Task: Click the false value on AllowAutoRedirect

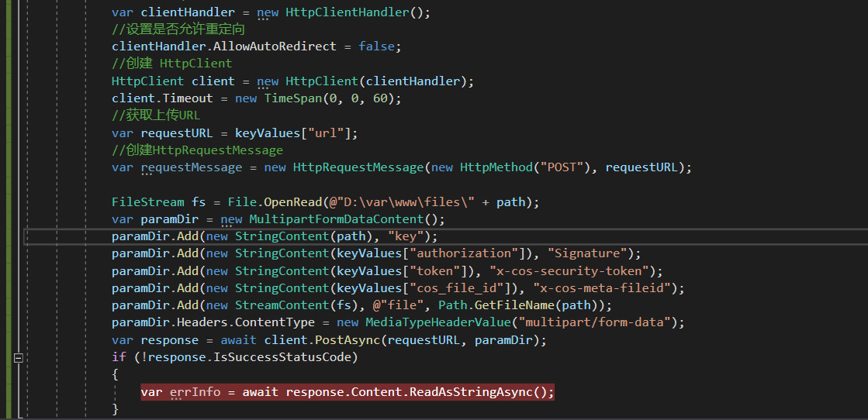Action: click(378, 46)
